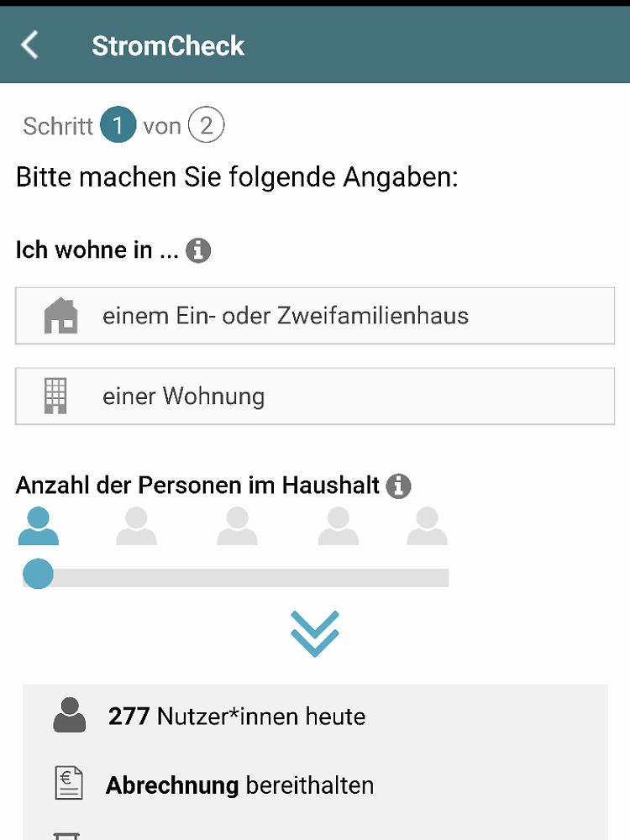Image resolution: width=630 pixels, height=840 pixels.
Task: Jump to step 2 circle indicator
Action: [x=207, y=125]
